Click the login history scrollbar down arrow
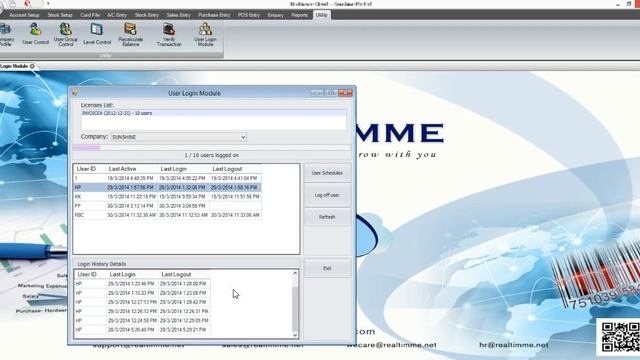Image resolution: width=640 pixels, height=360 pixels. (x=295, y=335)
